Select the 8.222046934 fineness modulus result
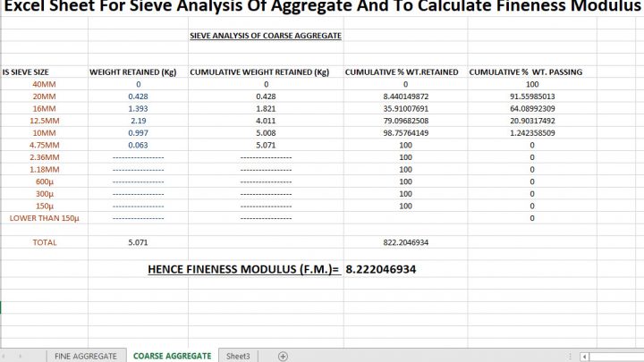Viewport: 644px width, 362px height. 381,269
